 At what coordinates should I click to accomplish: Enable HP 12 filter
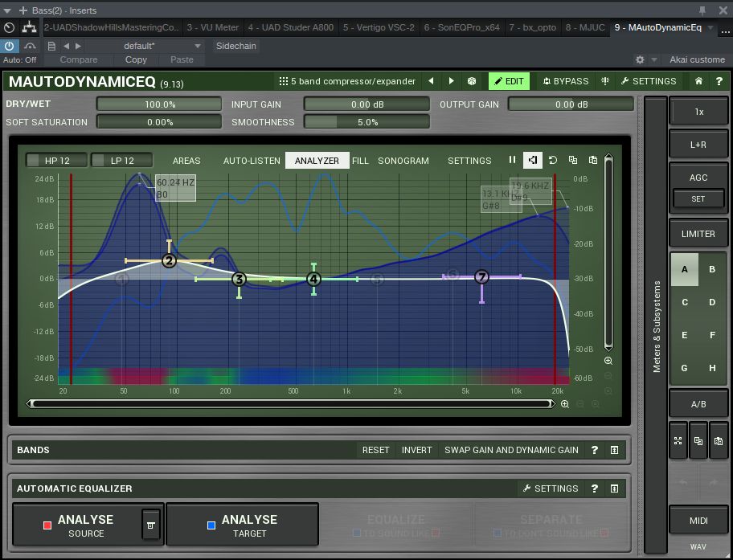click(x=56, y=161)
